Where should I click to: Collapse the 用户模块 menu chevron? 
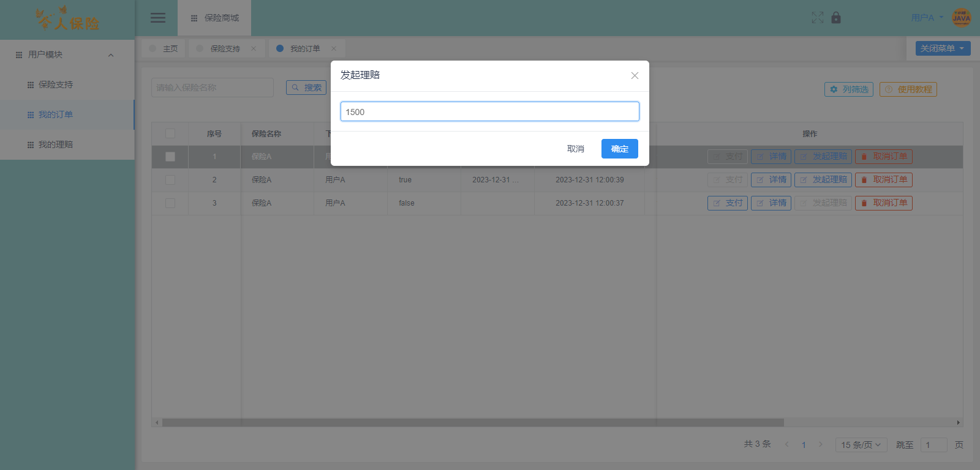coord(111,55)
